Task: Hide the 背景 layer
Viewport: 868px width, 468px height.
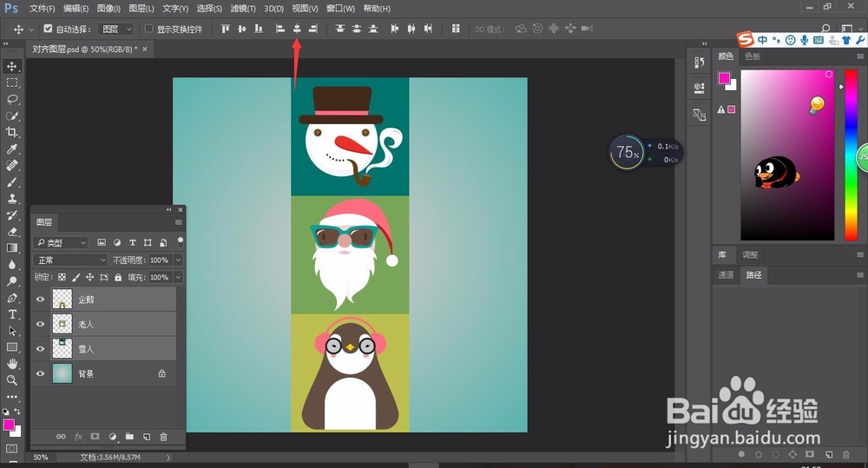Action: (40, 374)
